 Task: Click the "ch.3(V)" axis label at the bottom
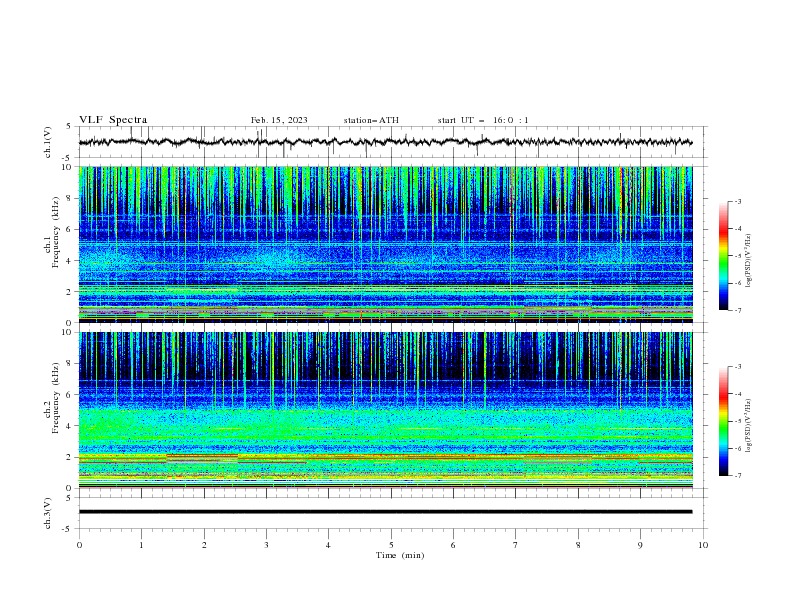[x=48, y=513]
